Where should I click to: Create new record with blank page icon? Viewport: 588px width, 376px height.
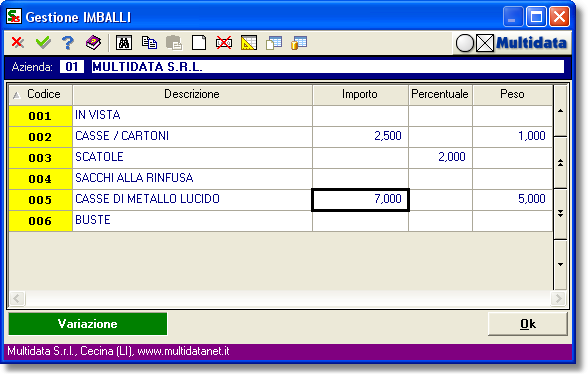(199, 43)
